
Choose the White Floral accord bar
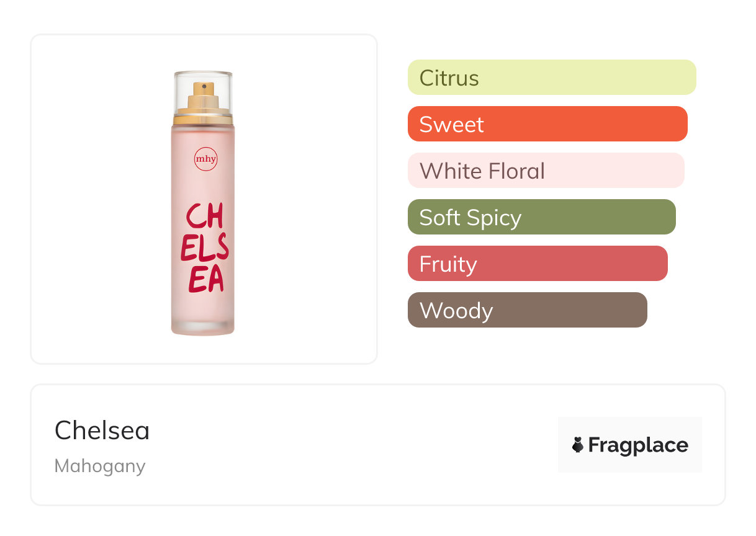click(546, 171)
